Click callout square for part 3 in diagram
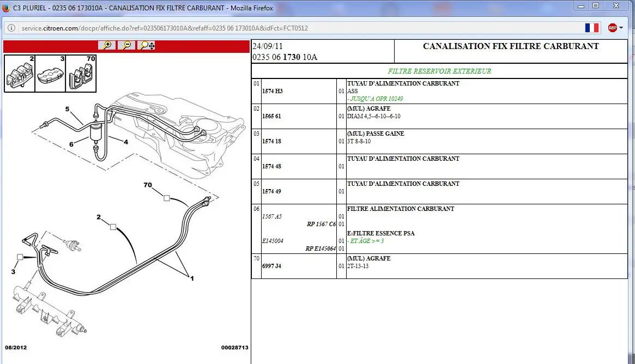The height and width of the screenshot is (364, 635). tap(20, 257)
